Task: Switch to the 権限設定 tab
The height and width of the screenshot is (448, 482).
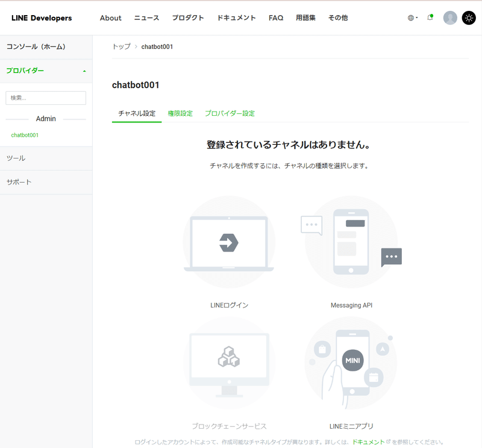Action: [180, 113]
